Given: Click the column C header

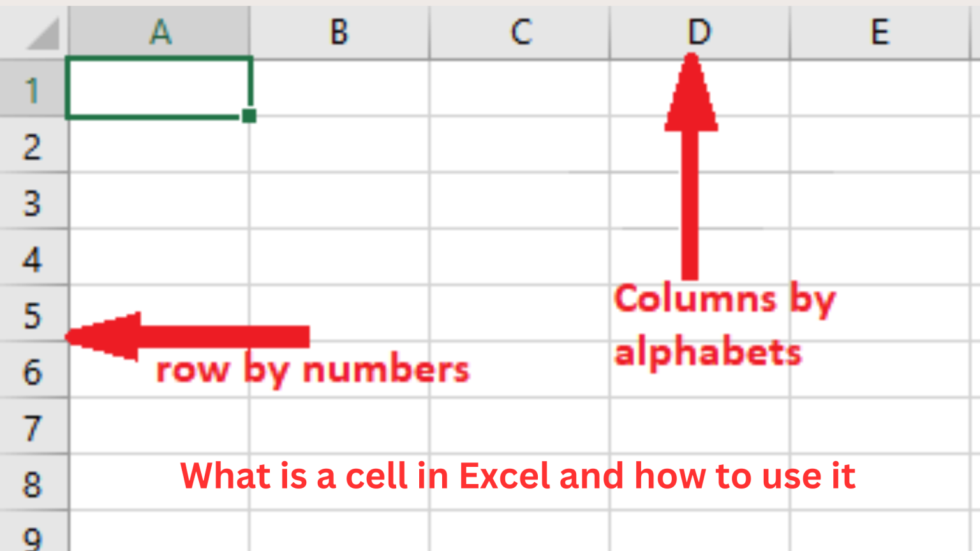Looking at the screenshot, I should tap(520, 32).
